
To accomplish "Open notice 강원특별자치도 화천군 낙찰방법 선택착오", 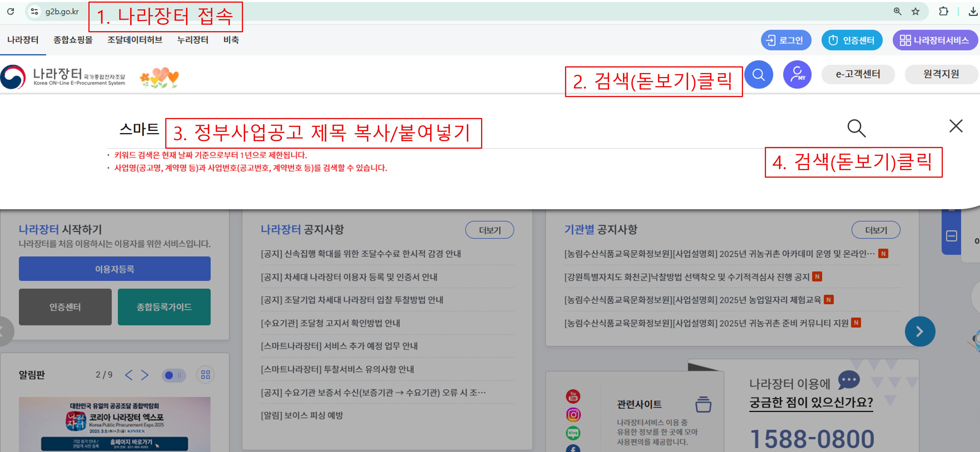I will click(687, 277).
